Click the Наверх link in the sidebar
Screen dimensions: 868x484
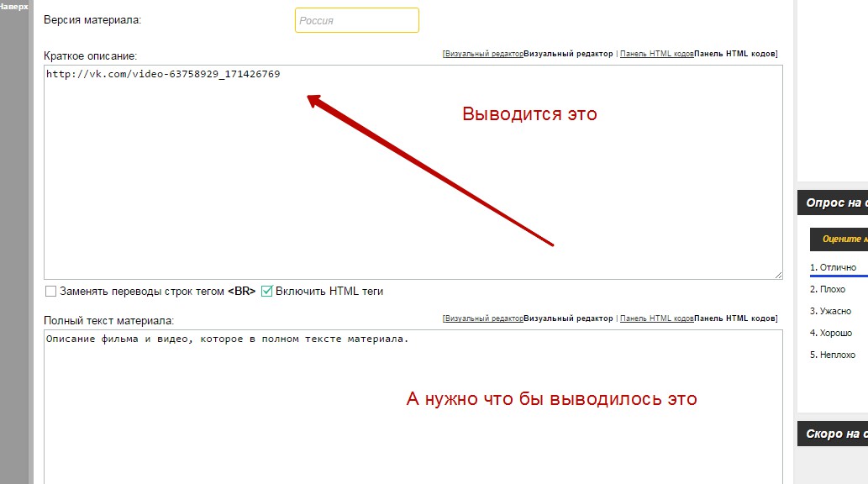pyautogui.click(x=13, y=6)
